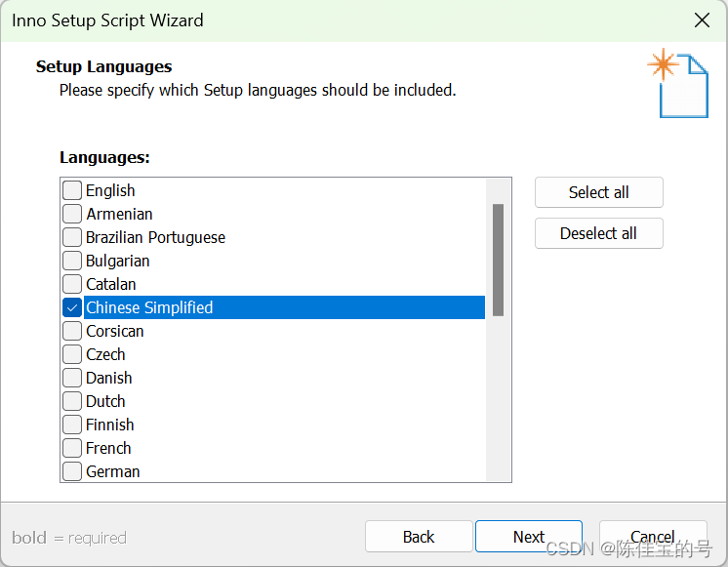Image resolution: width=728 pixels, height=567 pixels.
Task: Check the Danish checkbox
Action: (x=72, y=378)
